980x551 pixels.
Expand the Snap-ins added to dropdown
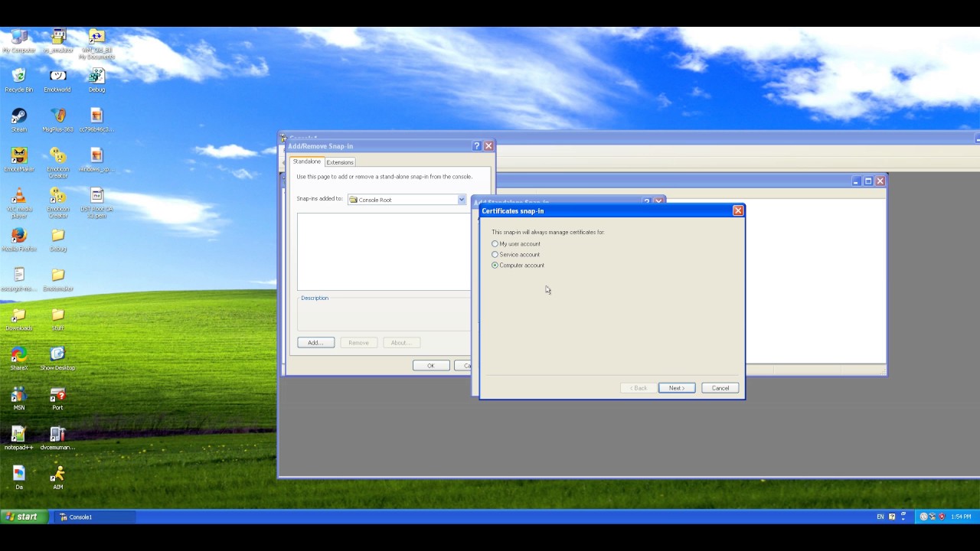(461, 200)
